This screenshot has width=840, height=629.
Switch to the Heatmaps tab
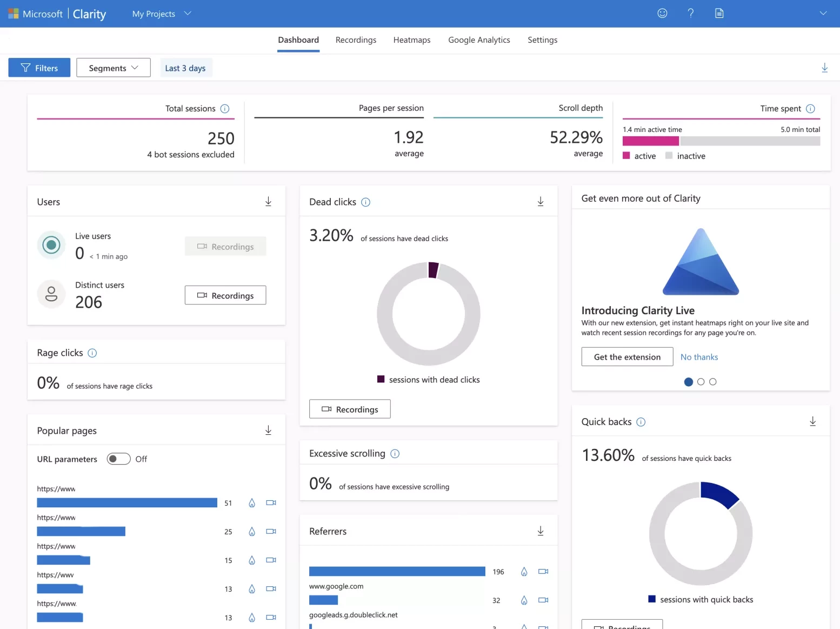412,40
